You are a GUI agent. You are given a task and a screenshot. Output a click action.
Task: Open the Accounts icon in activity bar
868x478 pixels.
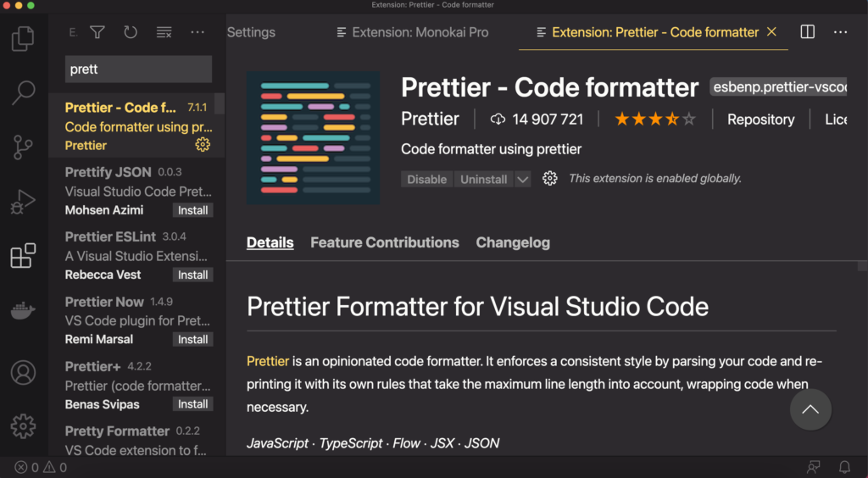coord(23,373)
